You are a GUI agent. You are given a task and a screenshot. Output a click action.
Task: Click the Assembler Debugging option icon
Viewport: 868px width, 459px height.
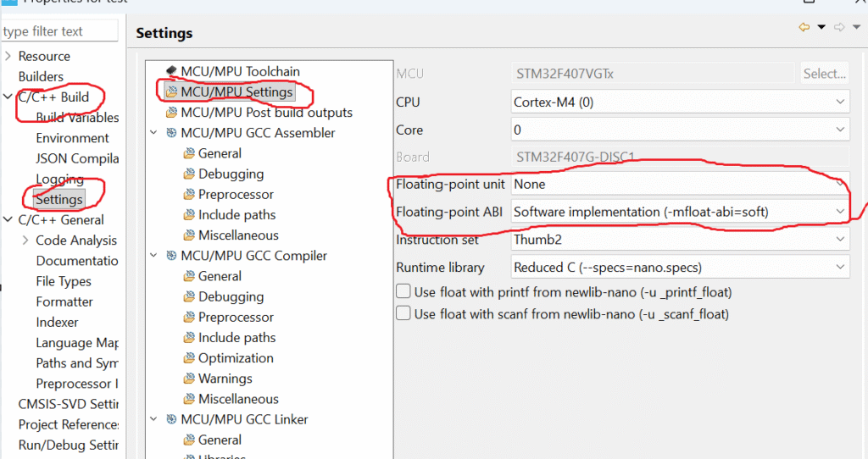(x=189, y=174)
